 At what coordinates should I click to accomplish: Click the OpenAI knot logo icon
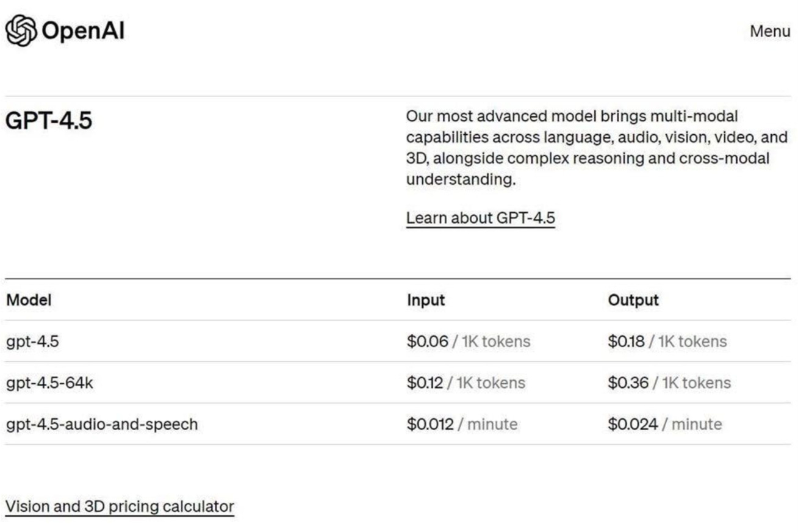[20, 30]
